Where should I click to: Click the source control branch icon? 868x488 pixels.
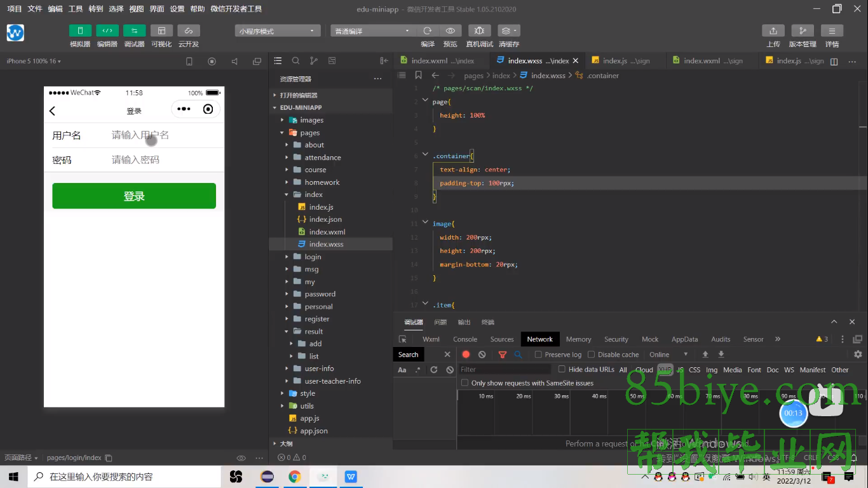point(313,61)
